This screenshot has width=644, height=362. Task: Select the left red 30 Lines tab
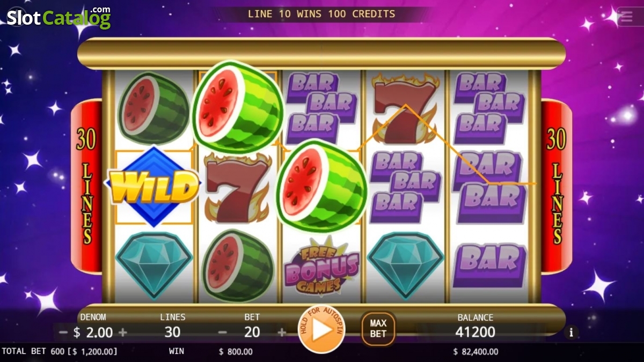point(86,186)
